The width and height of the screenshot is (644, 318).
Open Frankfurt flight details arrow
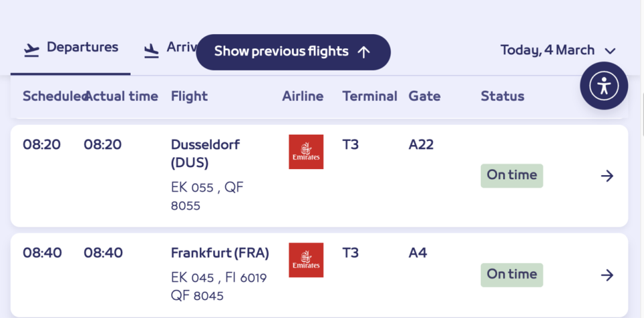click(x=607, y=275)
